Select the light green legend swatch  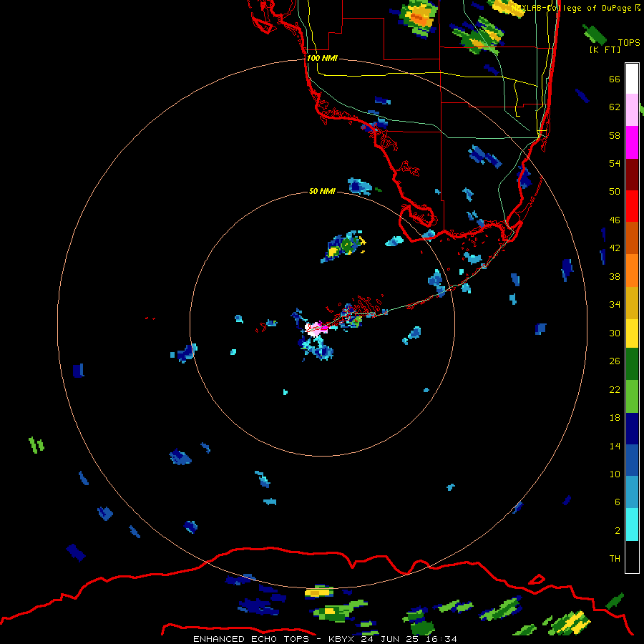632,396
